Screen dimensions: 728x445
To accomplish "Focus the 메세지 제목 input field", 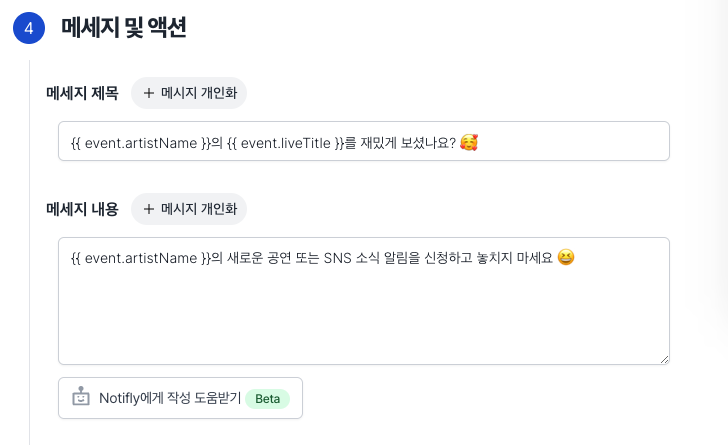I will (560, 142).
